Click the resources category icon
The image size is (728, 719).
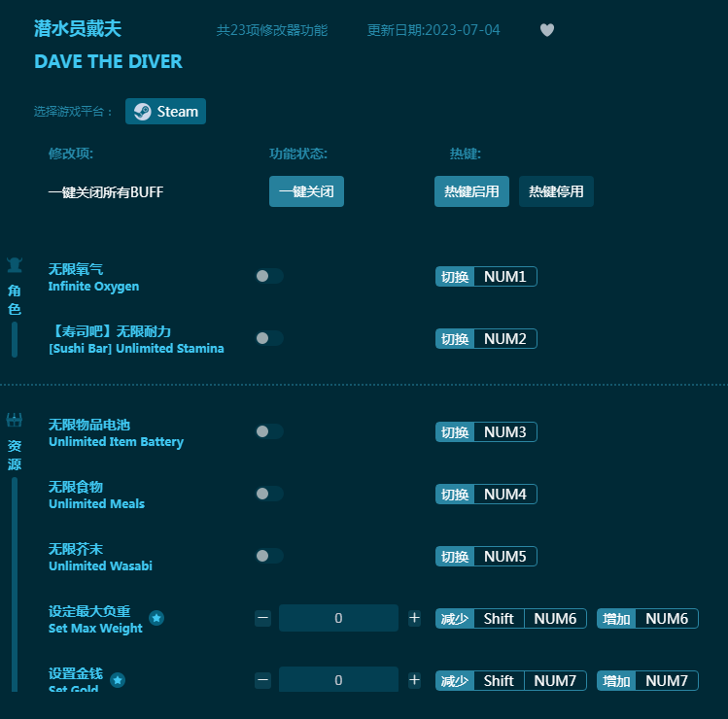coord(15,420)
